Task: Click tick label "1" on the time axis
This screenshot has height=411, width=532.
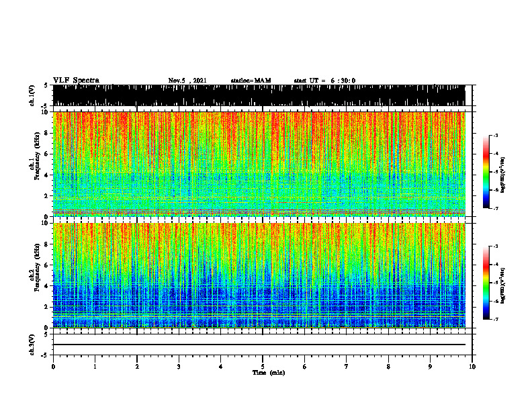Action: click(95, 367)
